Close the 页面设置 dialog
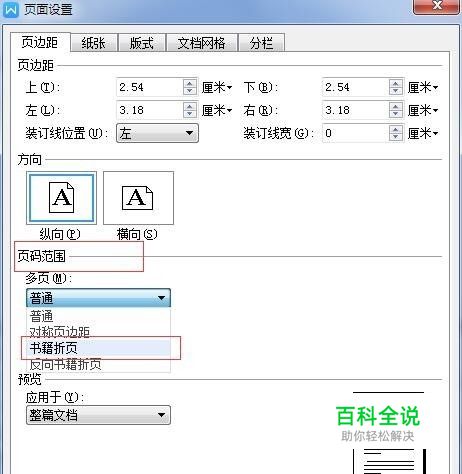 [436, 6]
